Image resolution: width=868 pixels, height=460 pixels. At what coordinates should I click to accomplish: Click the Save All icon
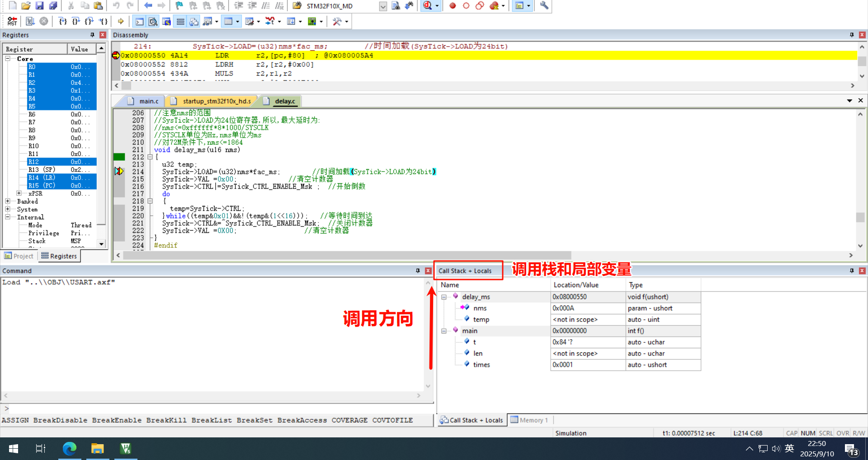pos(53,5)
